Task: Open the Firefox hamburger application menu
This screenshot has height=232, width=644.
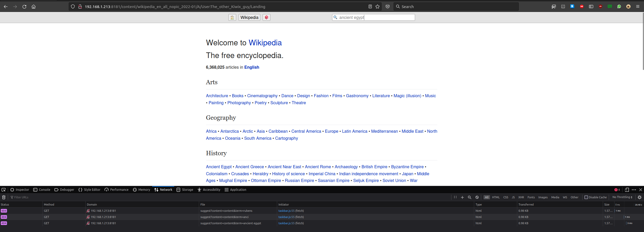Action: click(x=638, y=7)
